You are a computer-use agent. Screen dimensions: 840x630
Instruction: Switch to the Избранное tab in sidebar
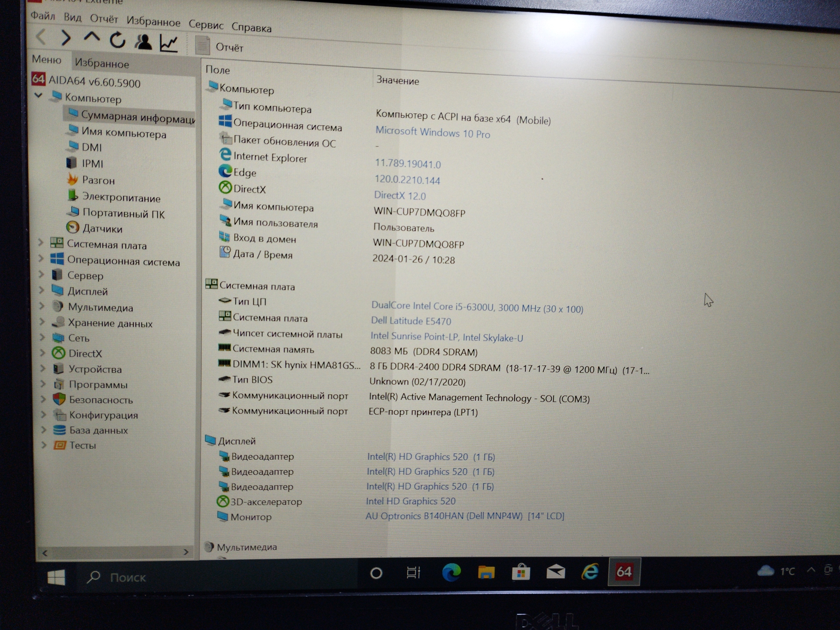click(x=101, y=63)
